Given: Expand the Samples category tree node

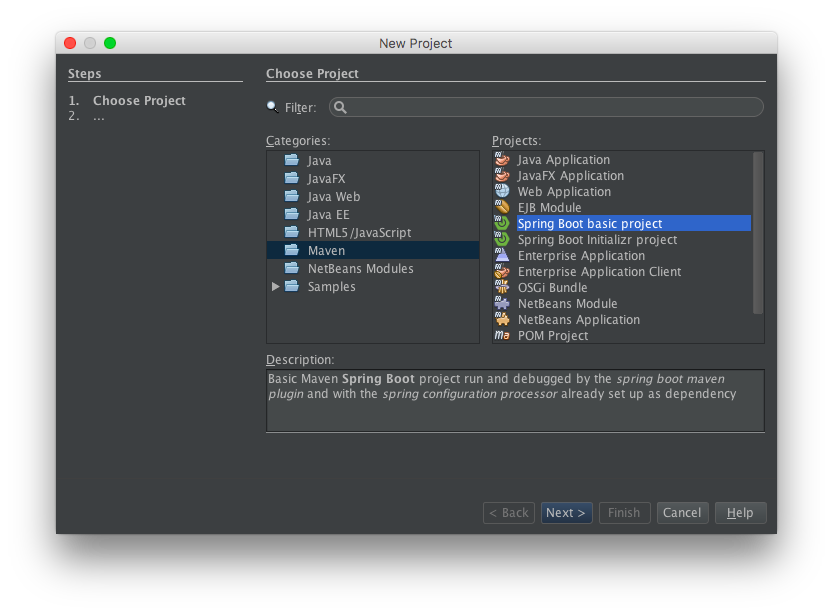Looking at the screenshot, I should (x=275, y=286).
